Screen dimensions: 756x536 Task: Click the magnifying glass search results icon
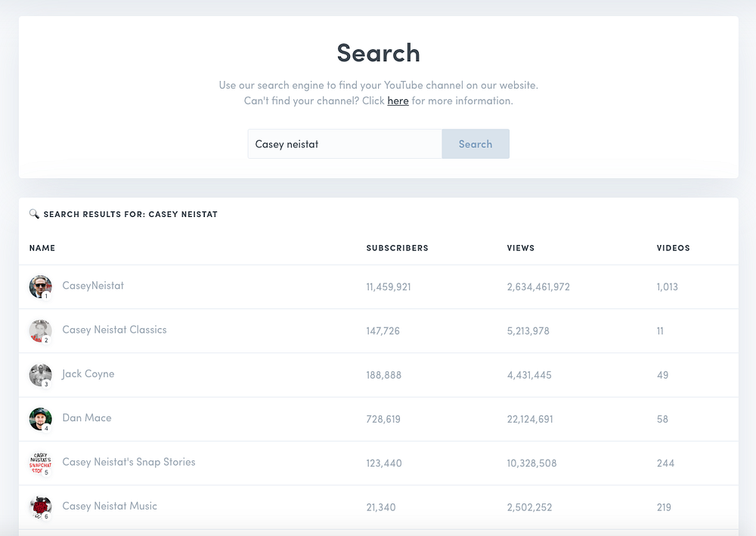[x=34, y=214]
